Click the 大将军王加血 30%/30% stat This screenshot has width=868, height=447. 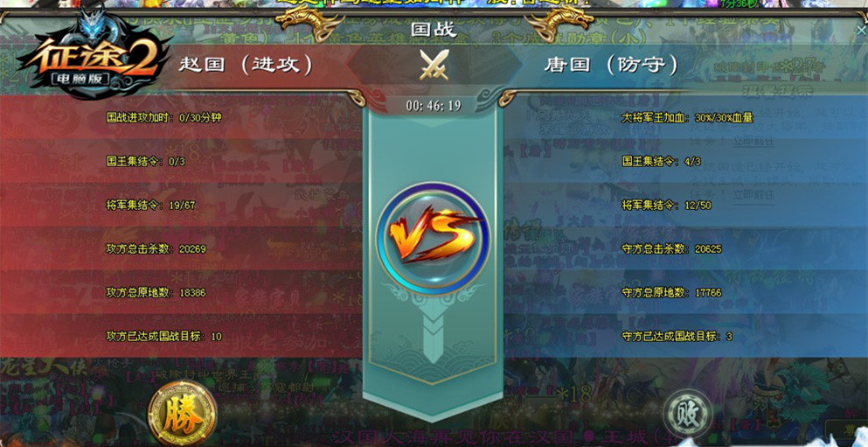tap(688, 117)
